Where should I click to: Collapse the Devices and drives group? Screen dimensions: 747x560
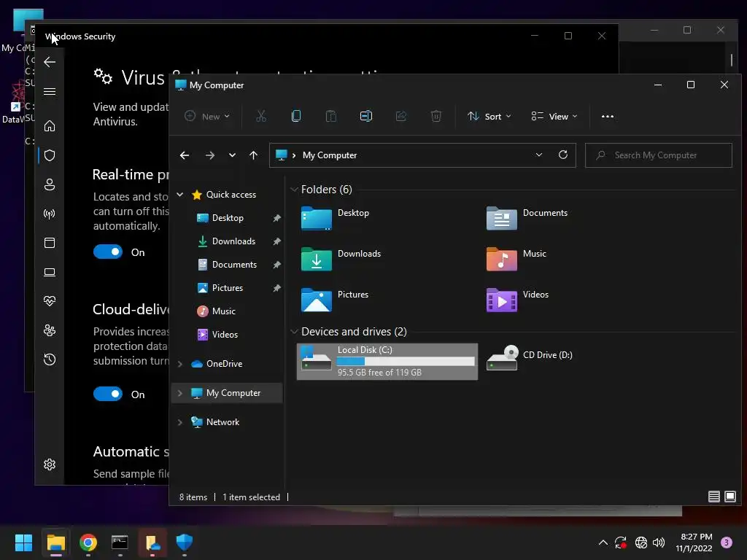tap(294, 332)
